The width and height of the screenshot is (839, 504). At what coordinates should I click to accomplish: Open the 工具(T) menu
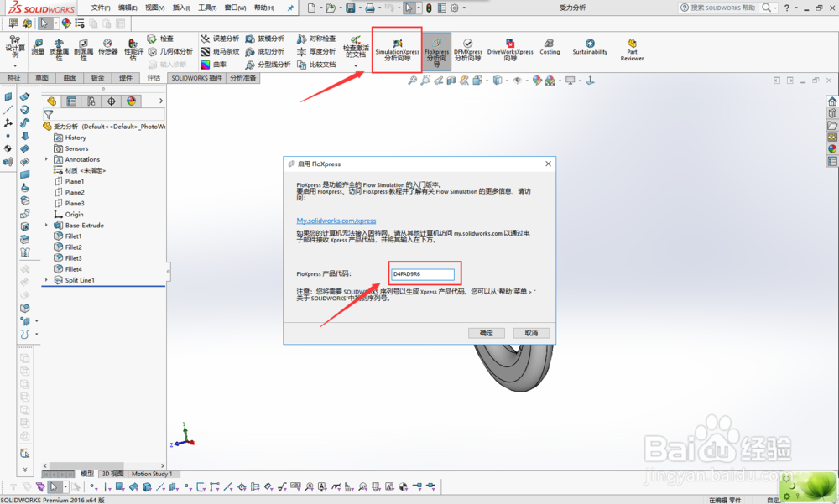coord(207,8)
